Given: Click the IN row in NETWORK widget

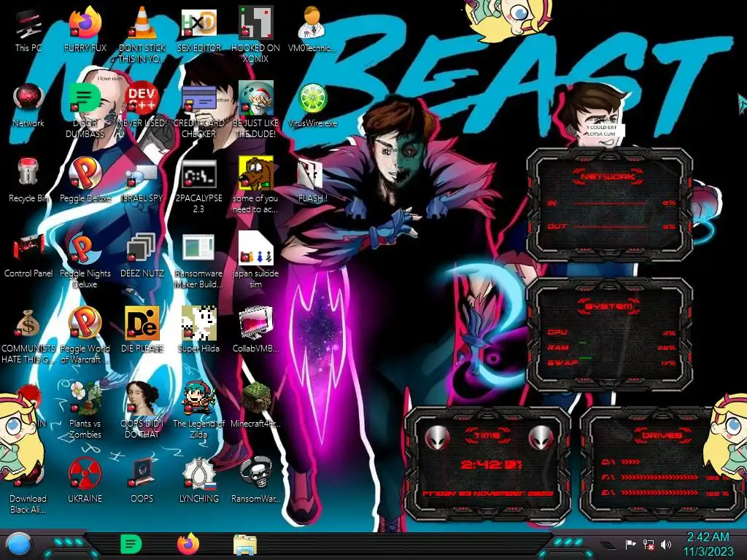Looking at the screenshot, I should click(x=611, y=203).
